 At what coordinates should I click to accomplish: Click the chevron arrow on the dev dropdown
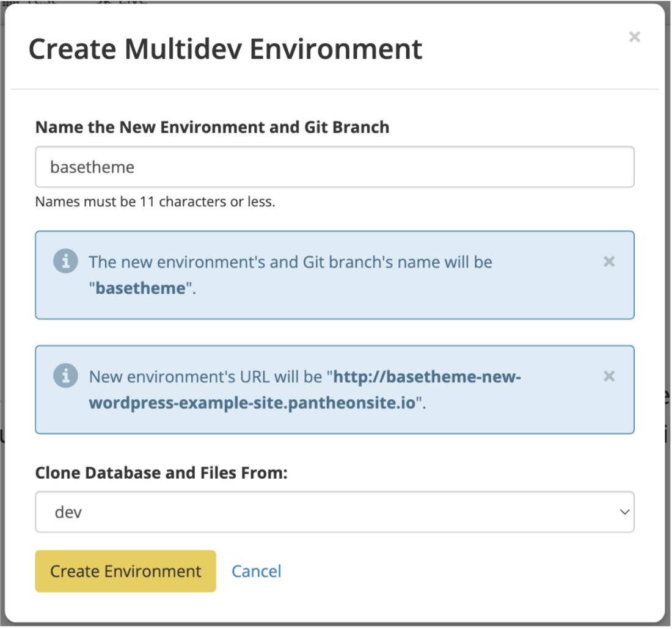(624, 512)
